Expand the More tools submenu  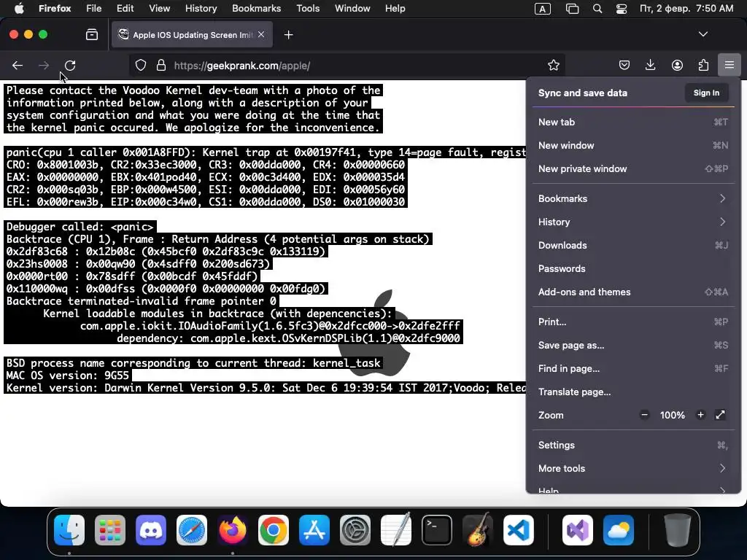click(633, 469)
